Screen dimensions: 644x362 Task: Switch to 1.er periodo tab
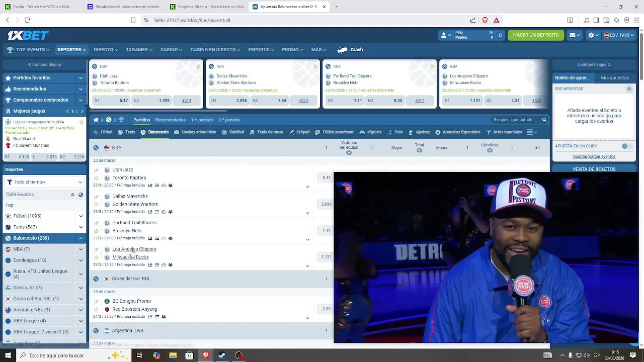[202, 120]
